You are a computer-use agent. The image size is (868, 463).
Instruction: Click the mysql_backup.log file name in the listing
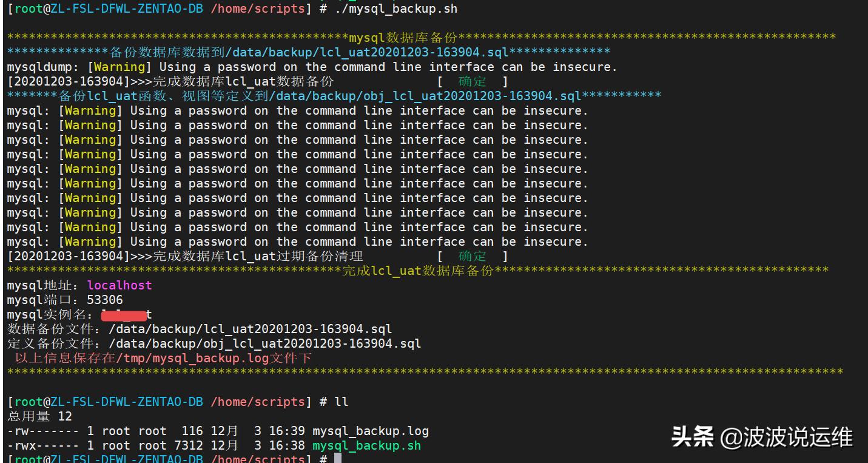(370, 431)
